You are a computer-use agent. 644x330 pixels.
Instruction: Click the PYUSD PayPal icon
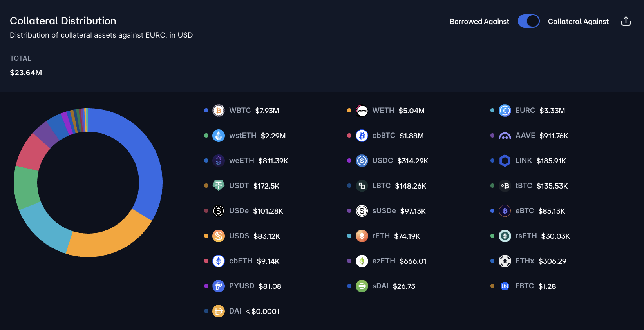(x=219, y=286)
